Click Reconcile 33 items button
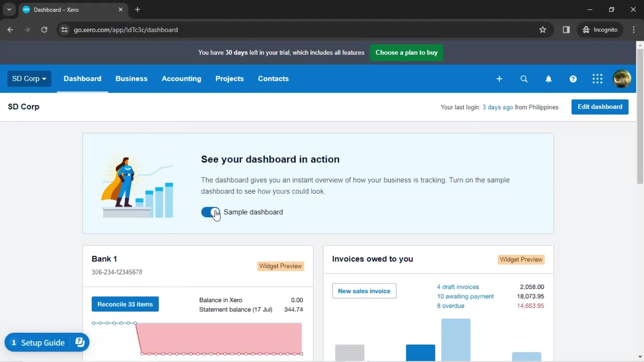 click(x=125, y=304)
